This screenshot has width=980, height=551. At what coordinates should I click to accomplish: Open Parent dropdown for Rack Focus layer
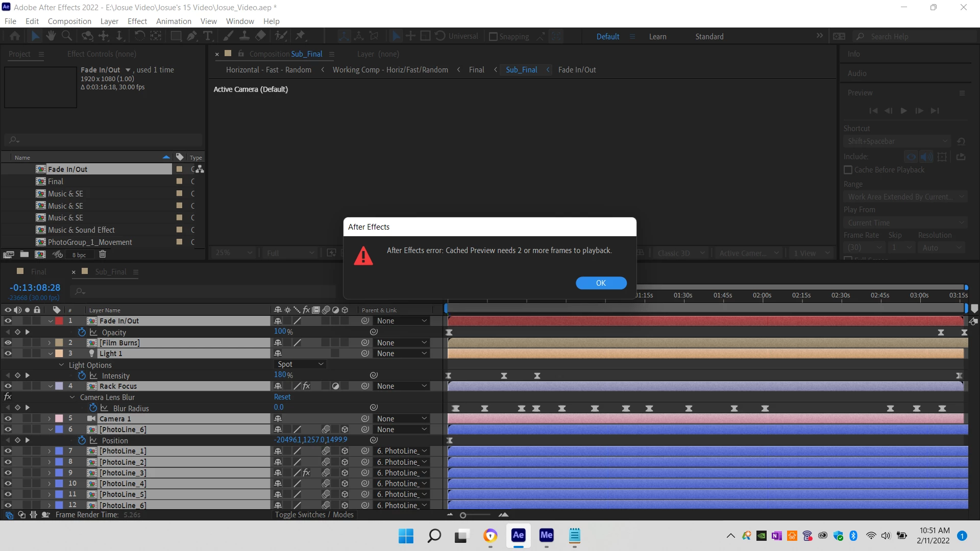pos(402,386)
